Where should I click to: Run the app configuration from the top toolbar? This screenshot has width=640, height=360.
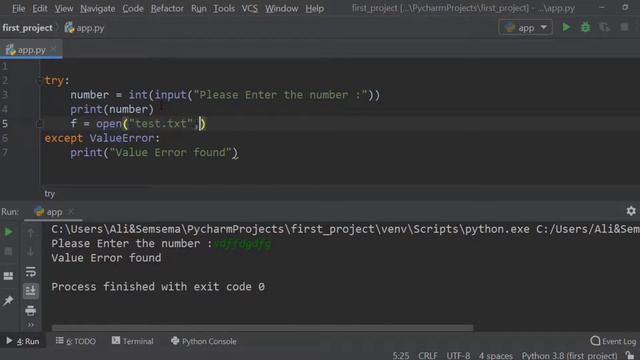566,27
